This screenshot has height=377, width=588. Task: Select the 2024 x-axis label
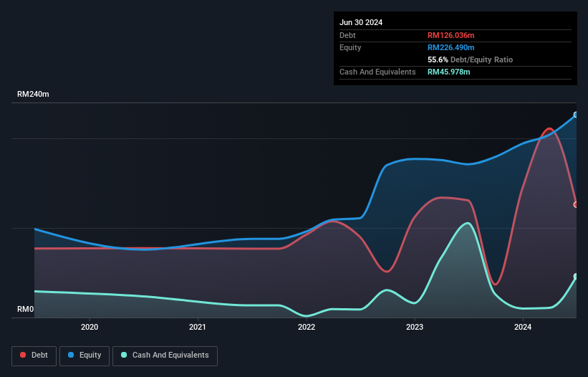[x=523, y=327]
